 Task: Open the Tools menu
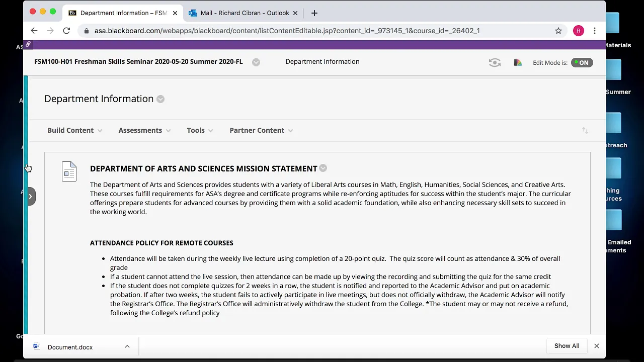coord(200,130)
